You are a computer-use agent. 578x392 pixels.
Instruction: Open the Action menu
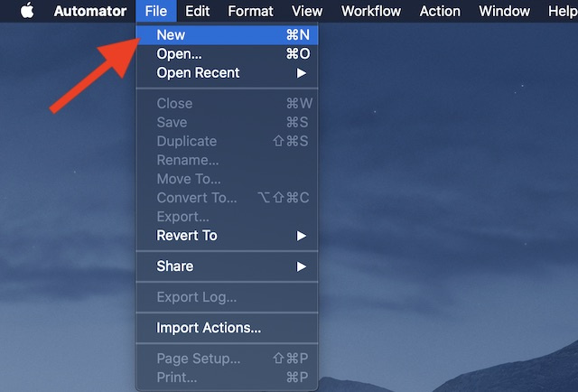[x=440, y=12]
